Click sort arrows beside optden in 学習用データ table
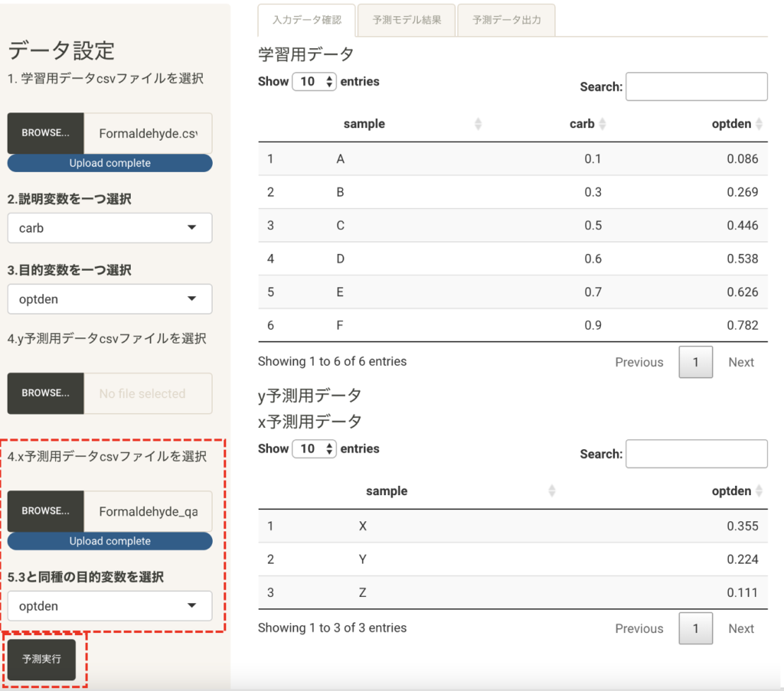The height and width of the screenshot is (691, 784). (x=759, y=124)
